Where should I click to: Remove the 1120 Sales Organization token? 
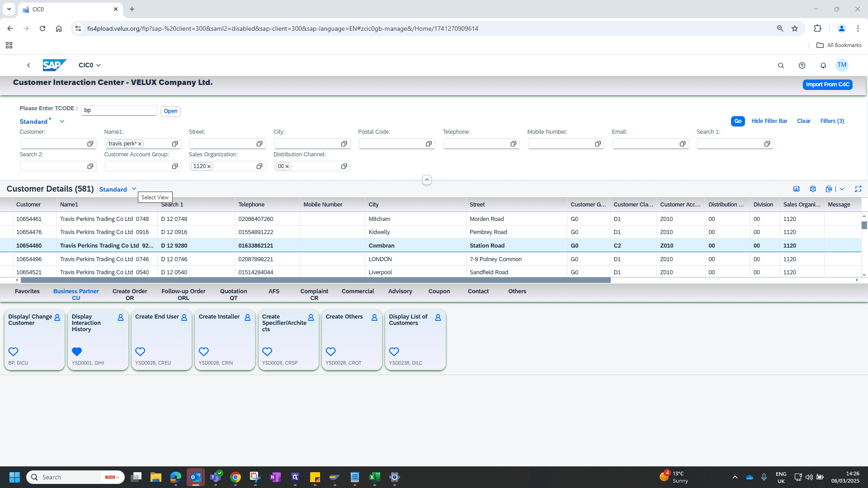[209, 166]
